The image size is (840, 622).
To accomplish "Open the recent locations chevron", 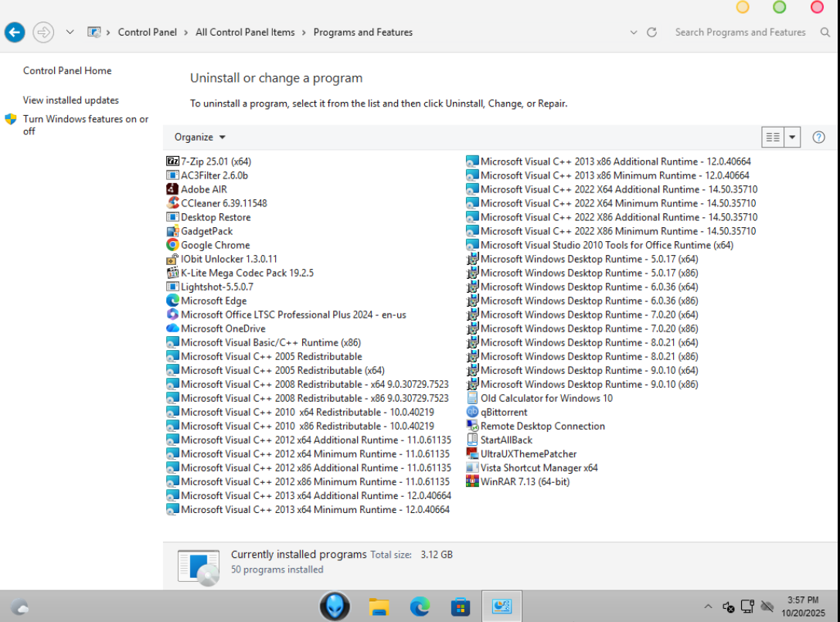I will pos(70,32).
